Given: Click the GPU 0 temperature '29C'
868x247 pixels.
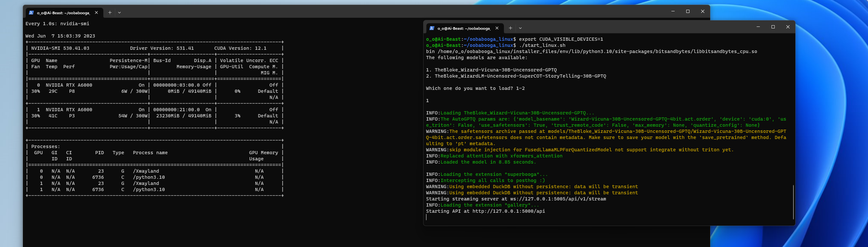Looking at the screenshot, I should click(53, 91).
